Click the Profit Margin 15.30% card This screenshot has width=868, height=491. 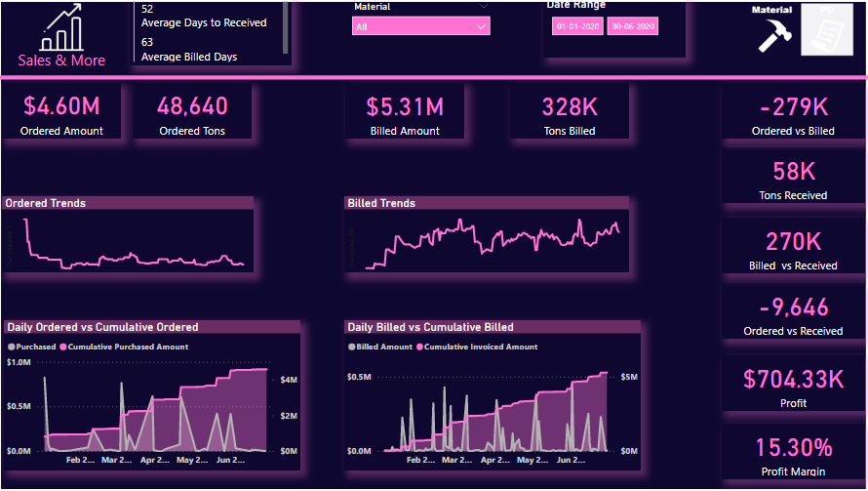793,455
